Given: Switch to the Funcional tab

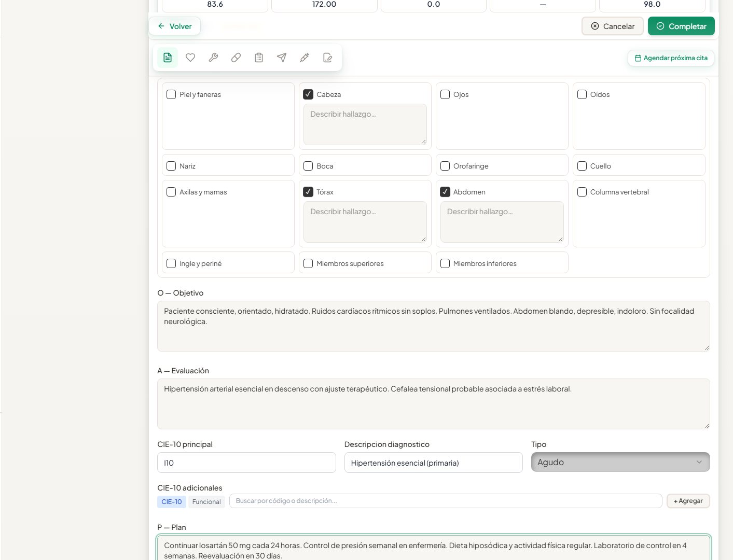Looking at the screenshot, I should click(x=206, y=501).
